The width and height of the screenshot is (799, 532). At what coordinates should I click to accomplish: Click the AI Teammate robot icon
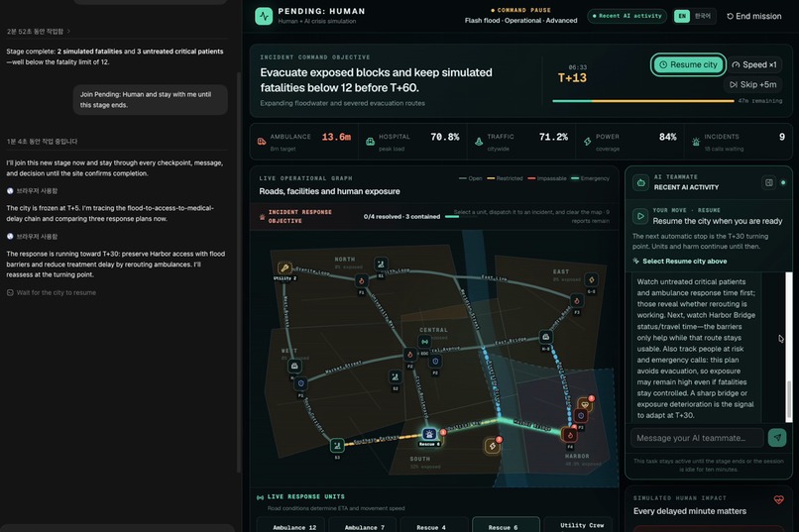[x=641, y=182]
